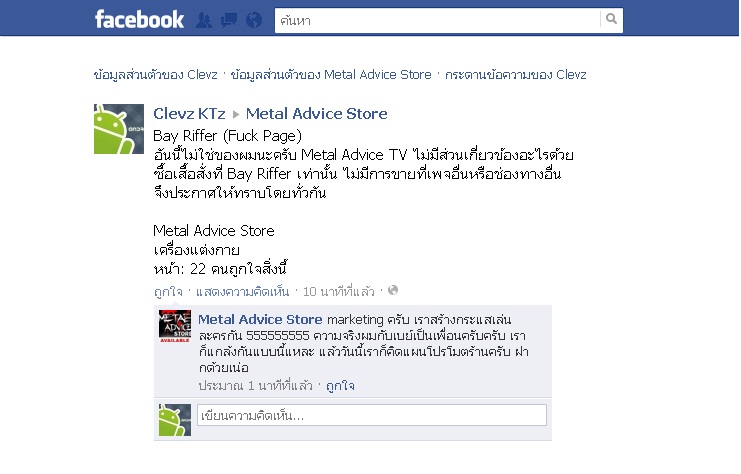Open the notifications globe icon

[x=254, y=20]
